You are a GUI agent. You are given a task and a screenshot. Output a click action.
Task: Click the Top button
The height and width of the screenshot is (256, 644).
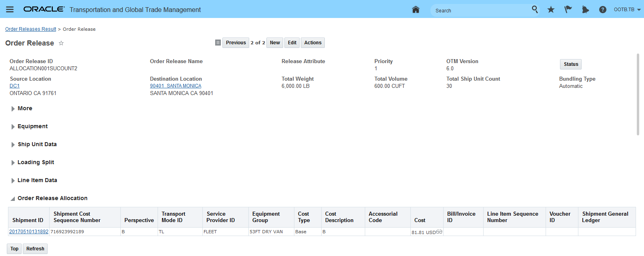14,249
